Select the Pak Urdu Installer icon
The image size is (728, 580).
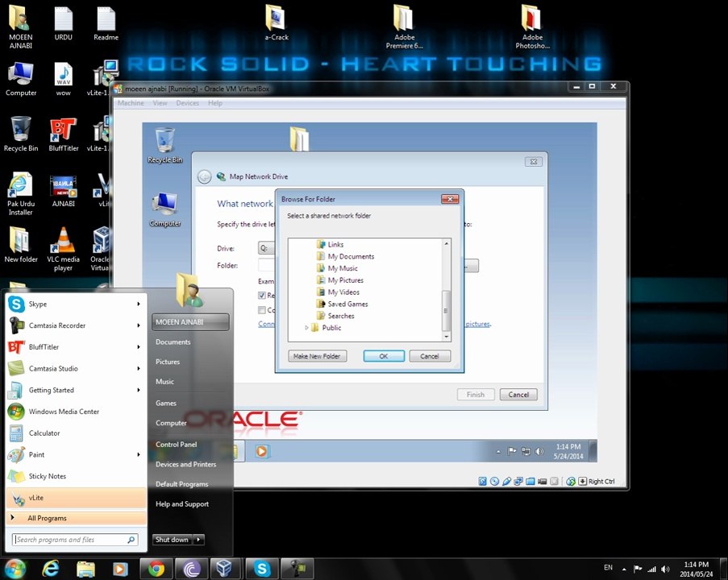[x=20, y=193]
